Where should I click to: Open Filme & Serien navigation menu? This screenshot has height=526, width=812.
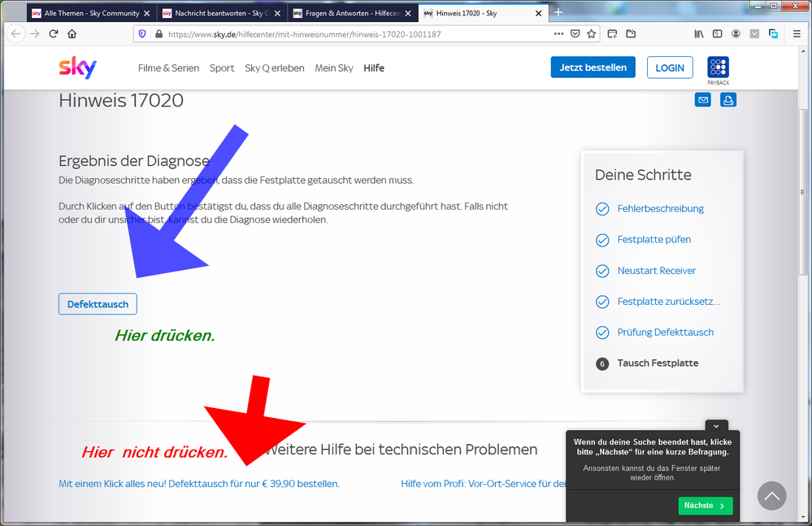coord(168,68)
